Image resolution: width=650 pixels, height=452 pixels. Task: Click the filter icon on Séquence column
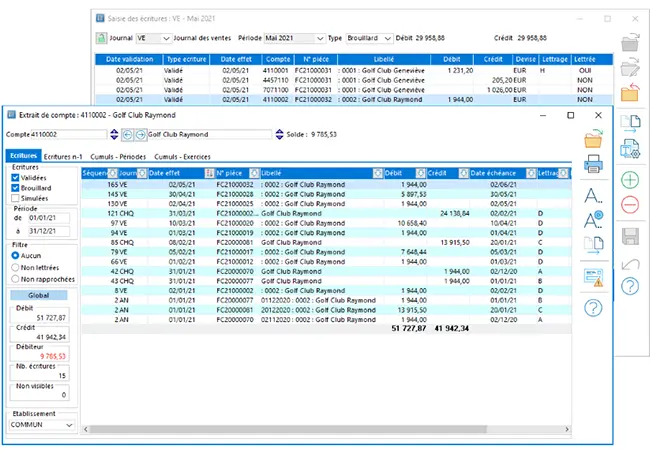[x=112, y=173]
